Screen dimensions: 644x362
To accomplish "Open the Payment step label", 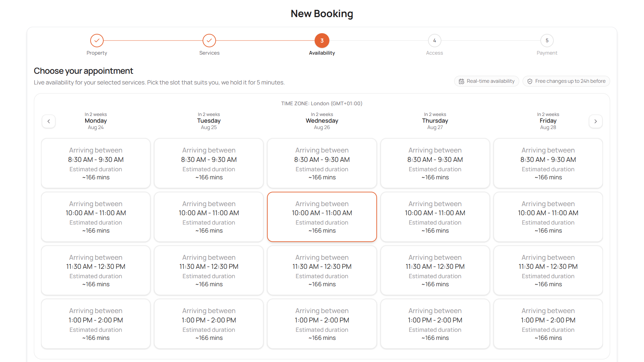I will tap(547, 53).
